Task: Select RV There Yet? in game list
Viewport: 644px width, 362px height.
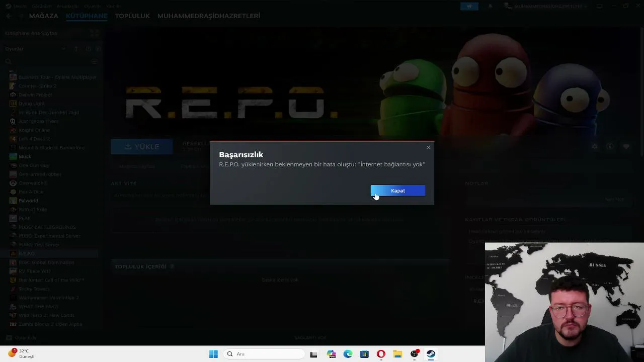Action: 30,271
